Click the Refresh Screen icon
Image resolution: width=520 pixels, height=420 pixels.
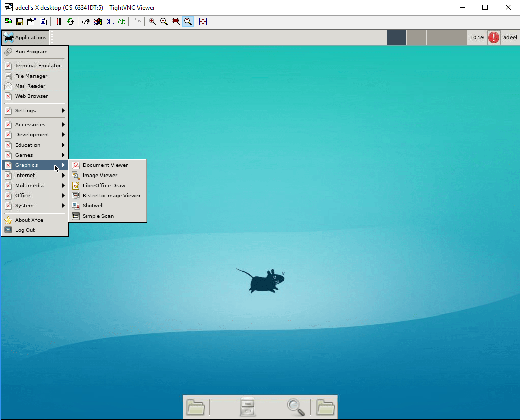[71, 22]
